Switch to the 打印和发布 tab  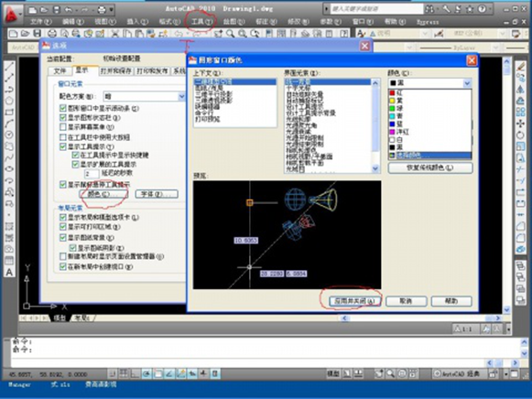pos(152,70)
